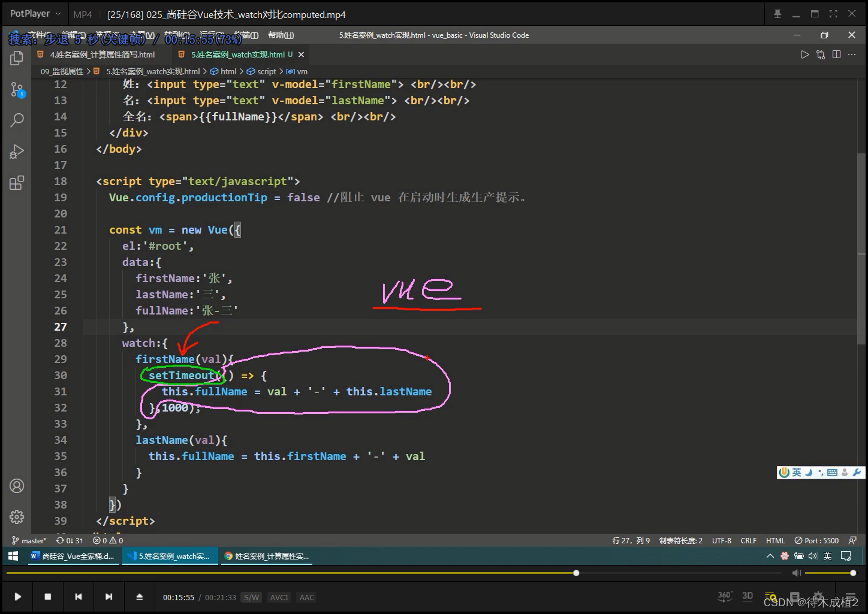The image size is (868, 614).
Task: Close the 5.姓名案例_watch实现.html tab
Action: point(301,55)
